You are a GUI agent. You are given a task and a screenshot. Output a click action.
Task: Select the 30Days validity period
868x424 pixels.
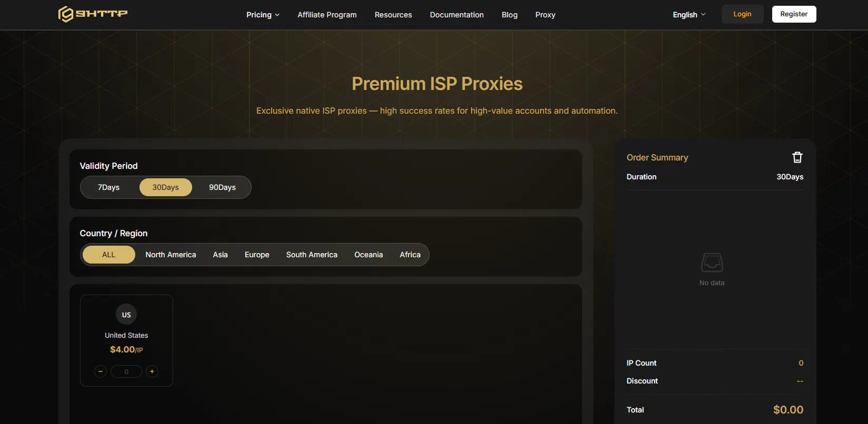[x=166, y=187]
